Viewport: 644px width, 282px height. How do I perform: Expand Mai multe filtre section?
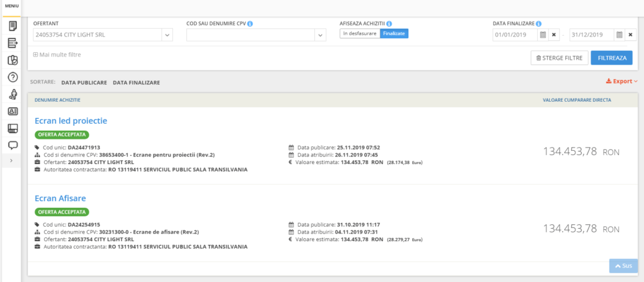[x=57, y=55]
